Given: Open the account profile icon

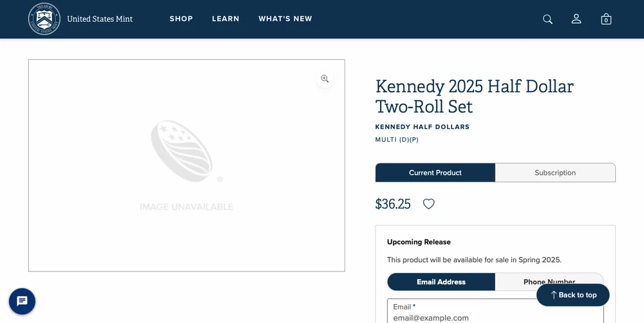Looking at the screenshot, I should (576, 19).
